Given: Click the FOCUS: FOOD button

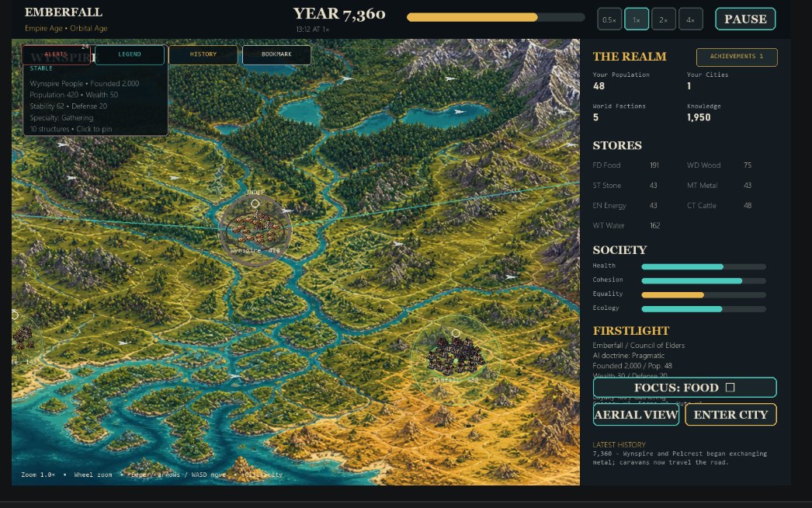Looking at the screenshot, I should 684,388.
